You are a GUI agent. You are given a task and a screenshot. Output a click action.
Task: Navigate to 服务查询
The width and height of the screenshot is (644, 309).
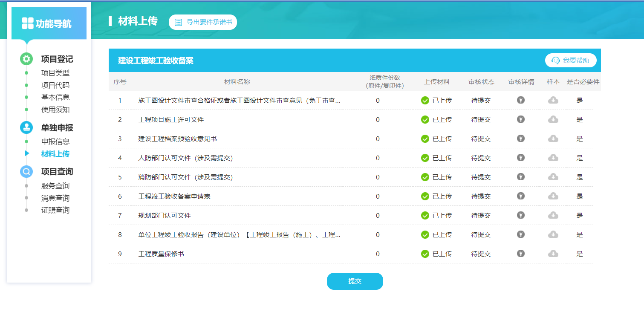coord(55,186)
